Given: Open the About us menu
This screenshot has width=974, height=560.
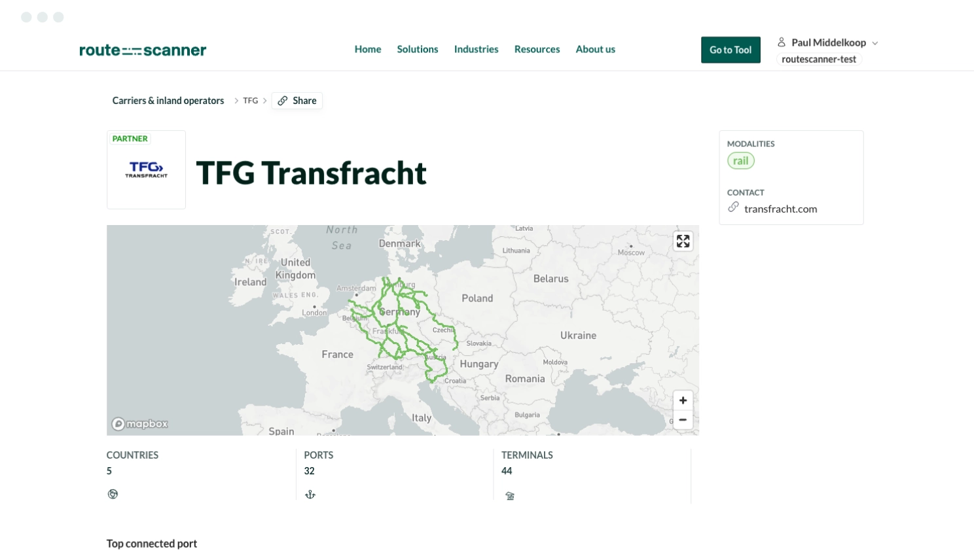Looking at the screenshot, I should tap(596, 49).
